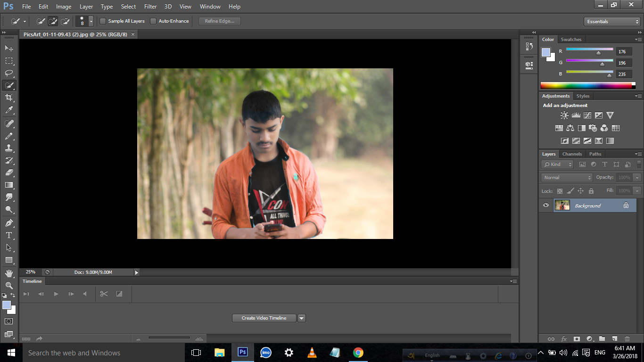Open the Essentials workspace dropdown

pyautogui.click(x=611, y=22)
